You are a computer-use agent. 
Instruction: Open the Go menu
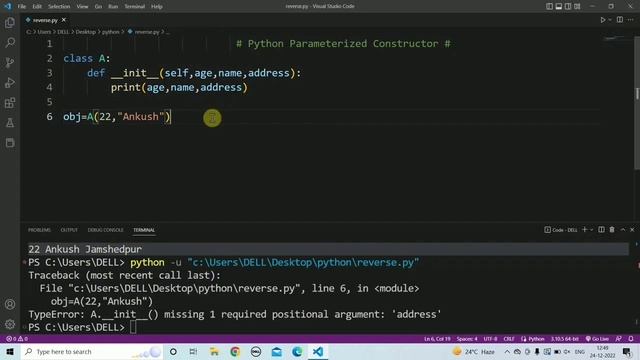coord(98,7)
